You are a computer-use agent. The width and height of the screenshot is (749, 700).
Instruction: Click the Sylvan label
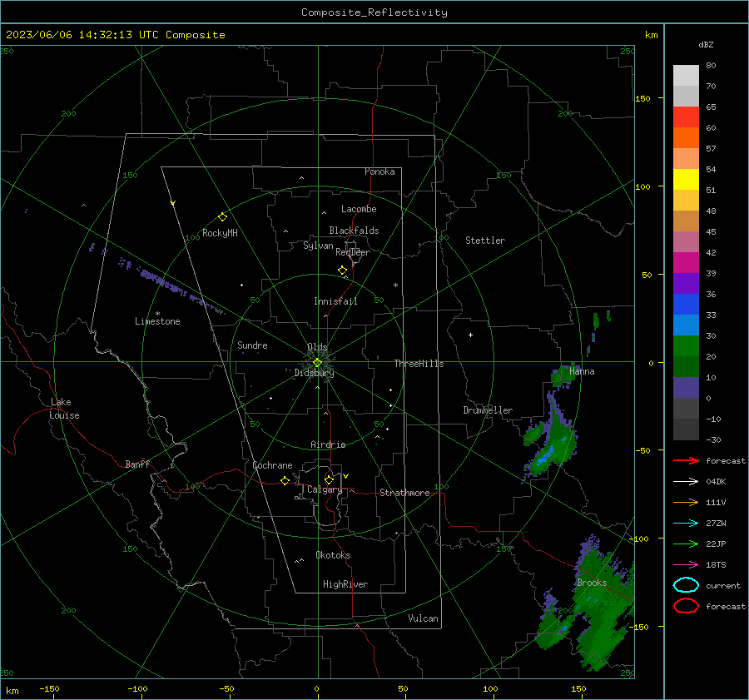(x=318, y=246)
